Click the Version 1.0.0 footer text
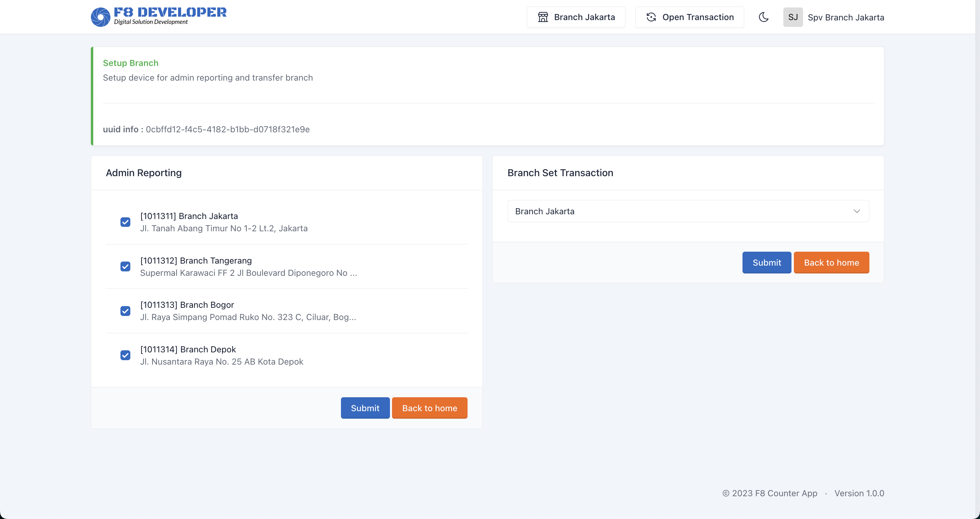Image resolution: width=980 pixels, height=519 pixels. click(859, 493)
